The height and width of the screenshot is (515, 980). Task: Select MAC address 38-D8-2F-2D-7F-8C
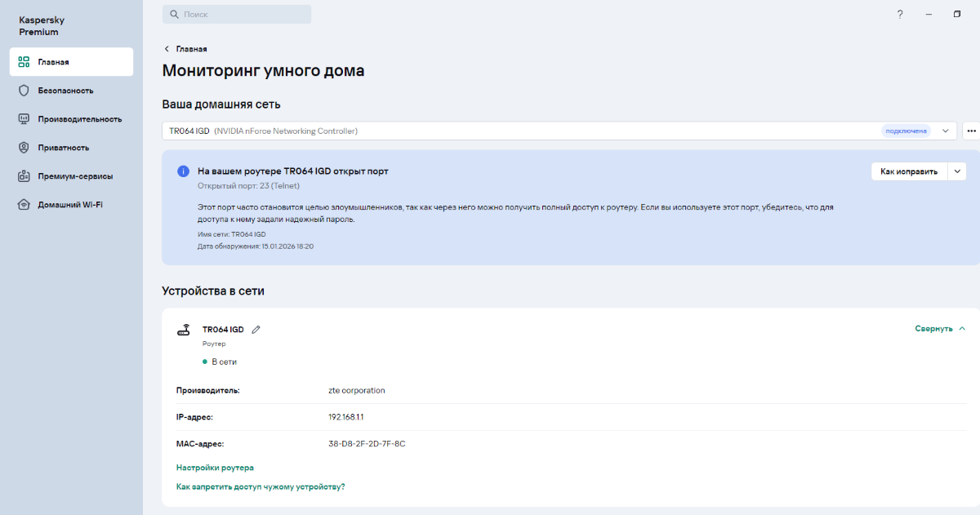click(367, 444)
